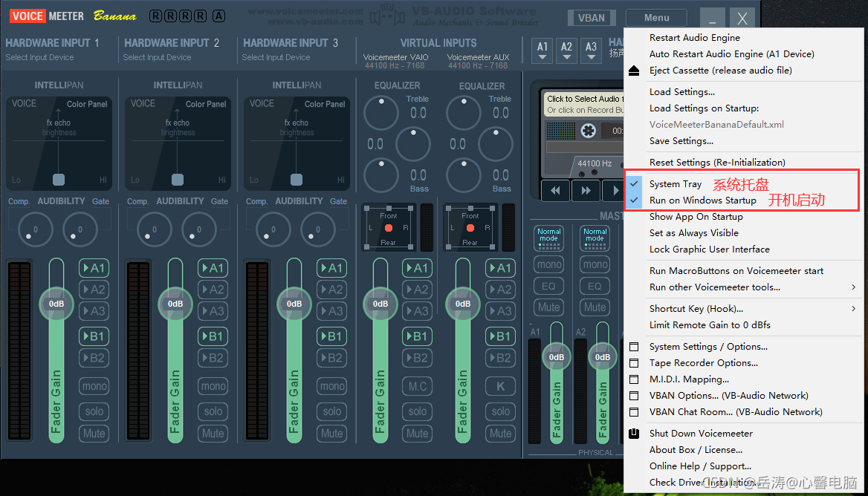Open A3 output device dropdown
Screen dimensions: 868x496
coord(592,50)
